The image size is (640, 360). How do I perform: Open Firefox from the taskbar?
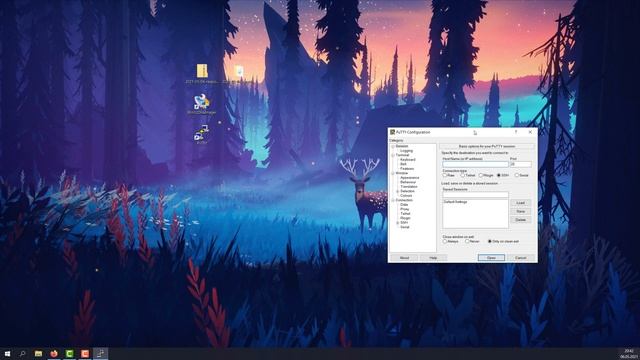click(54, 353)
